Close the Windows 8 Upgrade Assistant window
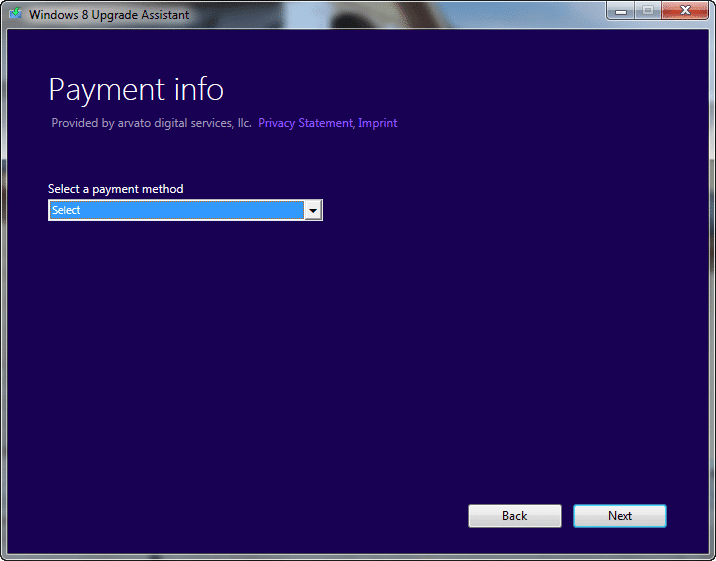The image size is (716, 561). (684, 11)
